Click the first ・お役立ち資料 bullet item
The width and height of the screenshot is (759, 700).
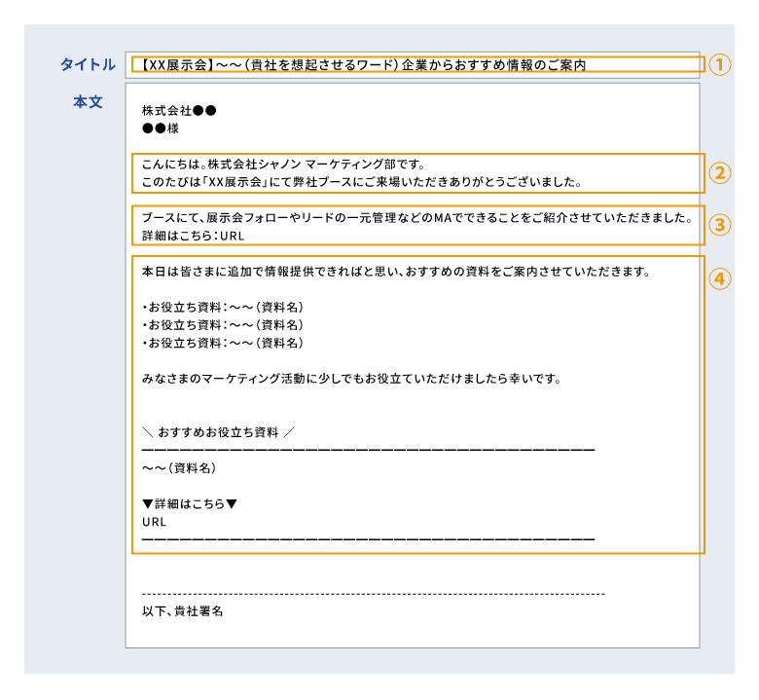coord(223,307)
